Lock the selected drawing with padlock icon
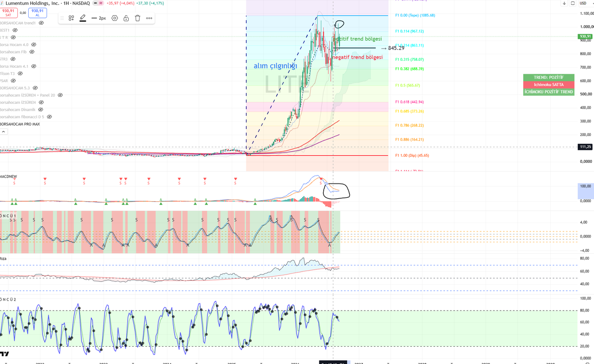 click(126, 18)
